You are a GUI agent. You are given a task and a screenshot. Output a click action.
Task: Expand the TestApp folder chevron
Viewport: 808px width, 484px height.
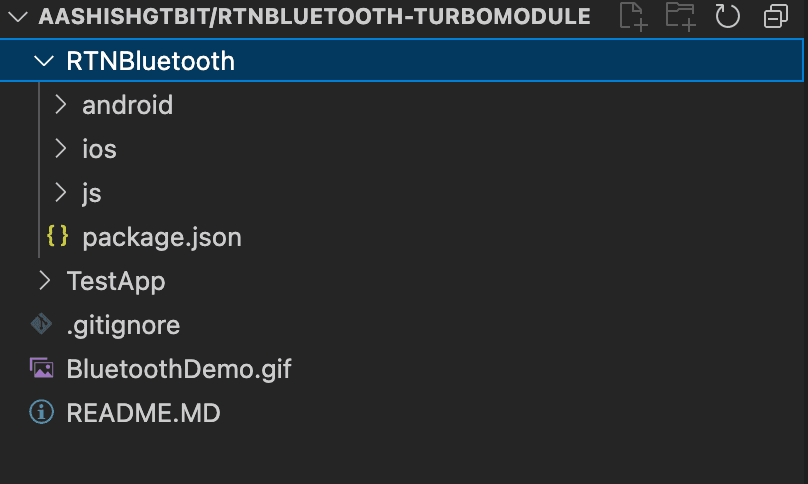click(44, 281)
